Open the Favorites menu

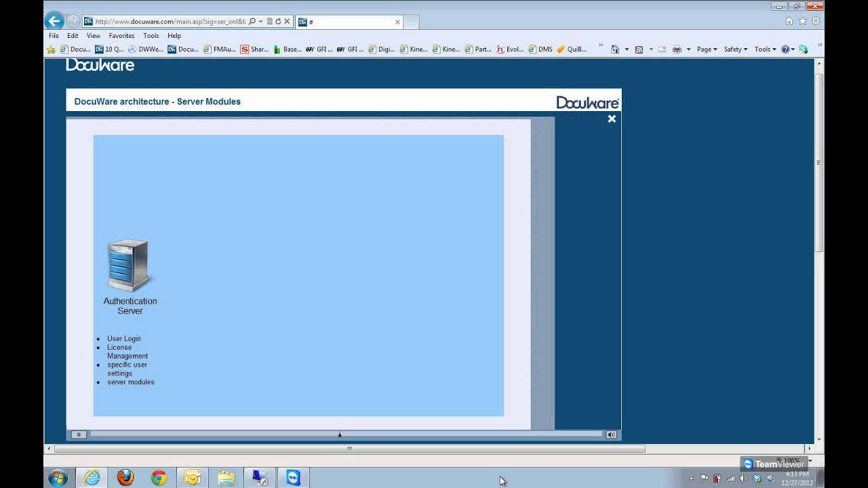click(x=122, y=36)
